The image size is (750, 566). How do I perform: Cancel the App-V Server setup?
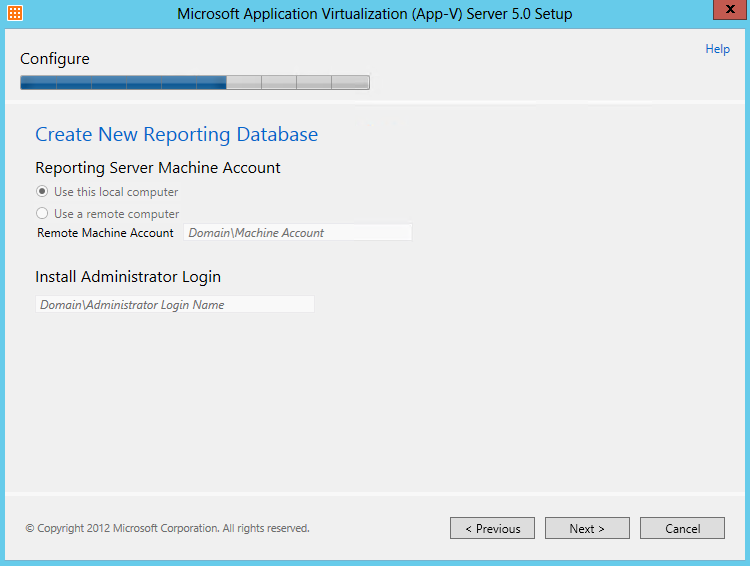(682, 528)
